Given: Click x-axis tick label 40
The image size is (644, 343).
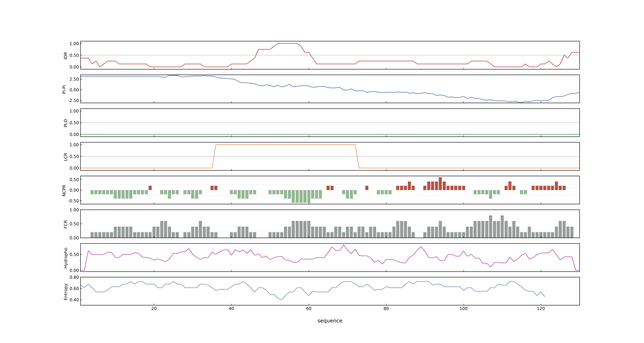Looking at the screenshot, I should (231, 309).
